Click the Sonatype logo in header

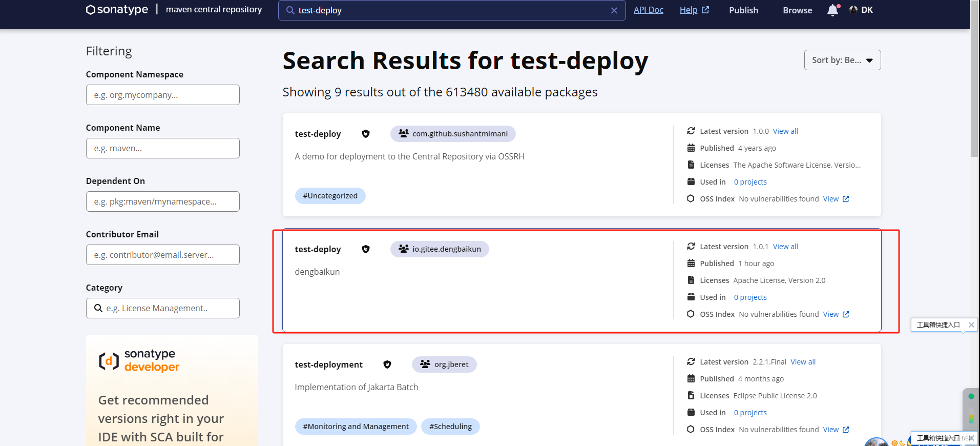pyautogui.click(x=117, y=10)
